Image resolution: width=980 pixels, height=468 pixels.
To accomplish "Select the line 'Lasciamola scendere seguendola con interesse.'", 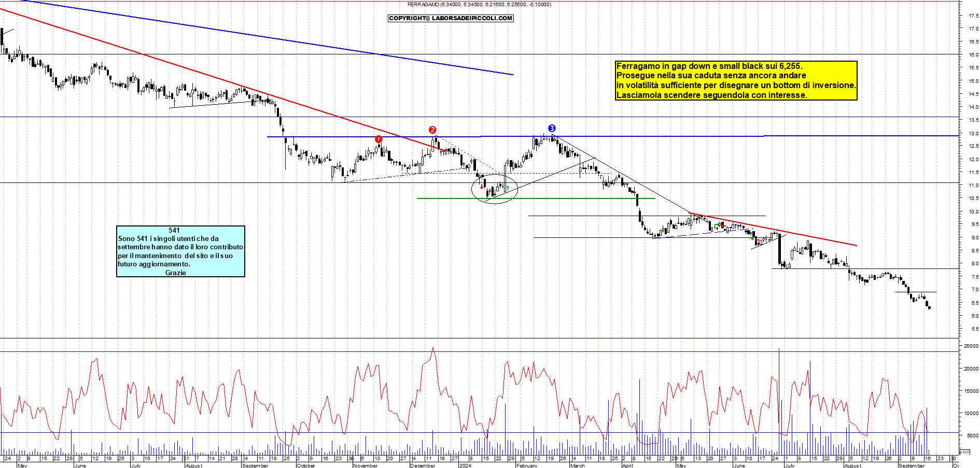I will tap(711, 95).
